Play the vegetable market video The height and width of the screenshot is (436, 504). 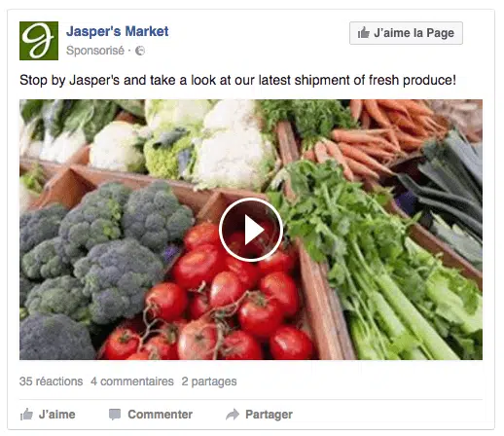[251, 230]
